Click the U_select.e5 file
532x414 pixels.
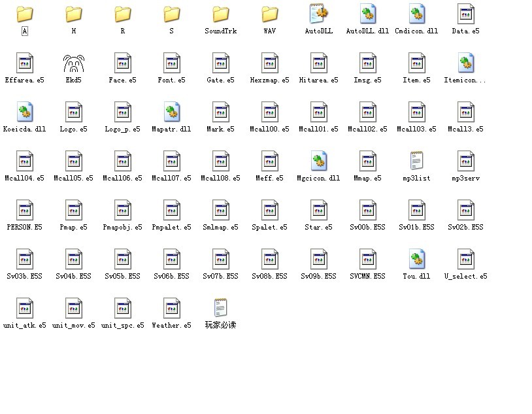tap(465, 260)
